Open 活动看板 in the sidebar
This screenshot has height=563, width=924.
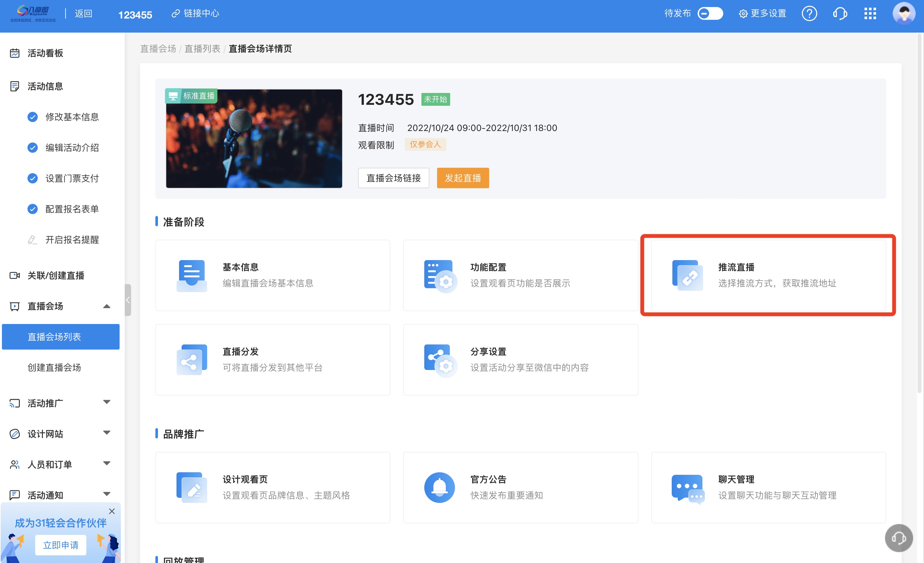pos(45,53)
